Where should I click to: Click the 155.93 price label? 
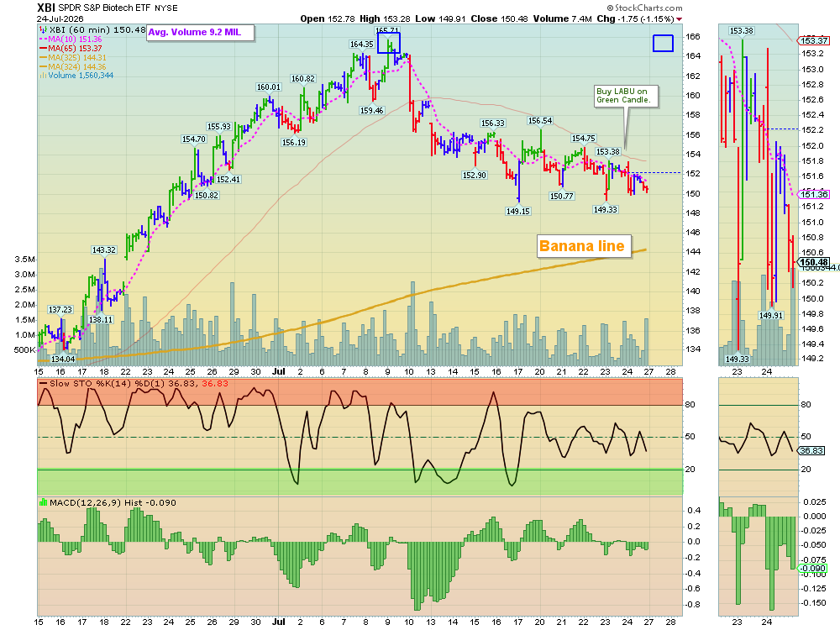point(219,127)
